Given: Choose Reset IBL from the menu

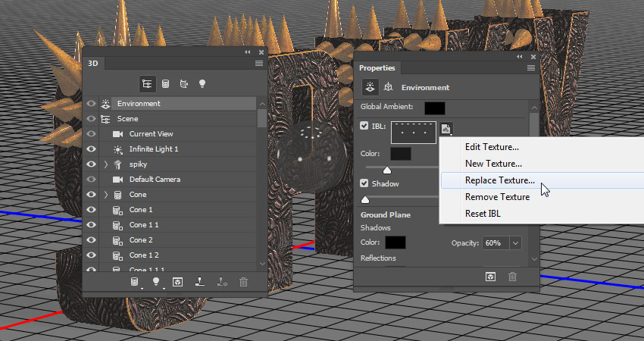Looking at the screenshot, I should pyautogui.click(x=483, y=214).
